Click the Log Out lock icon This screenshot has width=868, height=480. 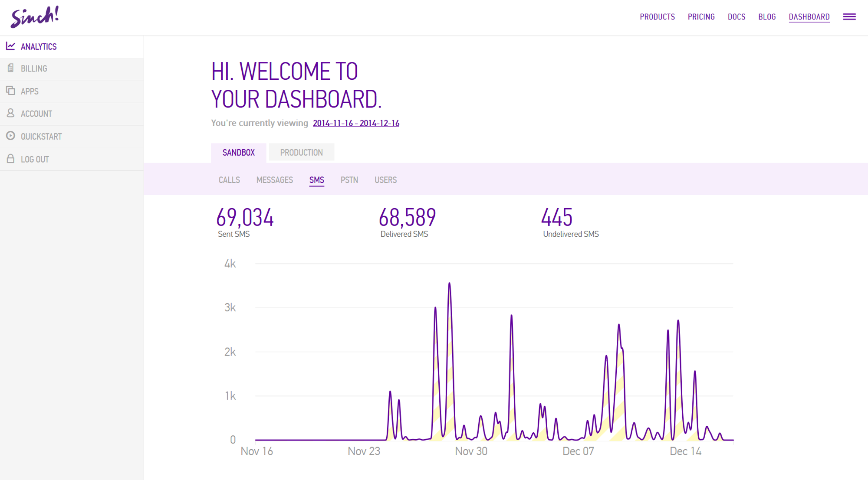pos(10,159)
